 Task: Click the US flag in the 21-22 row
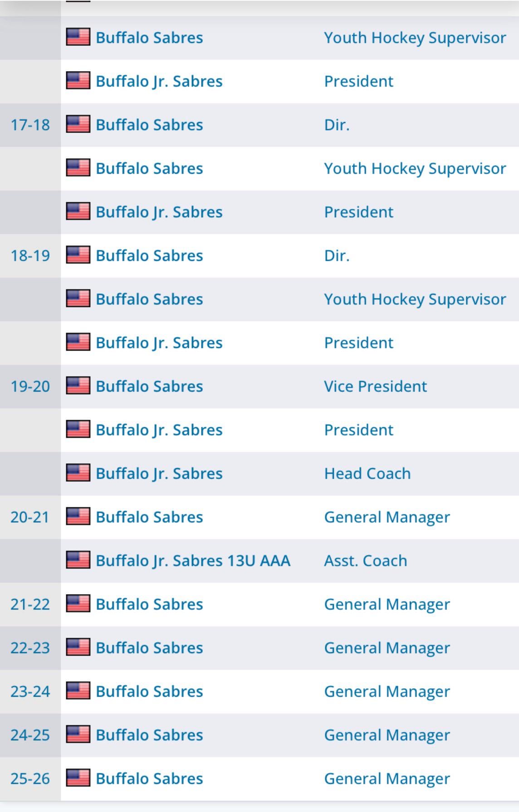78,604
